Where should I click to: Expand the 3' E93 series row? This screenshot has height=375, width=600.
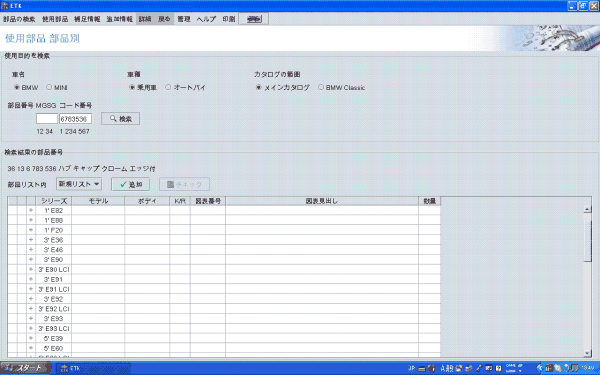pyautogui.click(x=31, y=319)
